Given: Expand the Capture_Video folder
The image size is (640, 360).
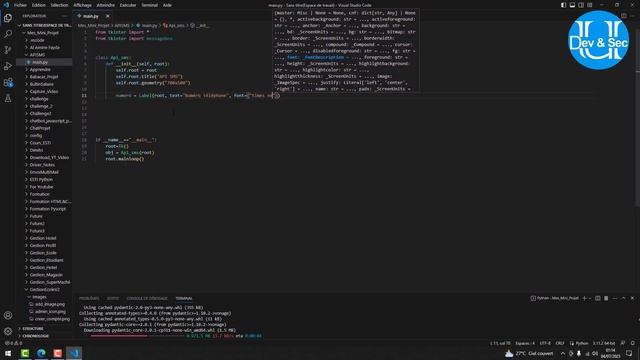Looking at the screenshot, I should point(44,91).
